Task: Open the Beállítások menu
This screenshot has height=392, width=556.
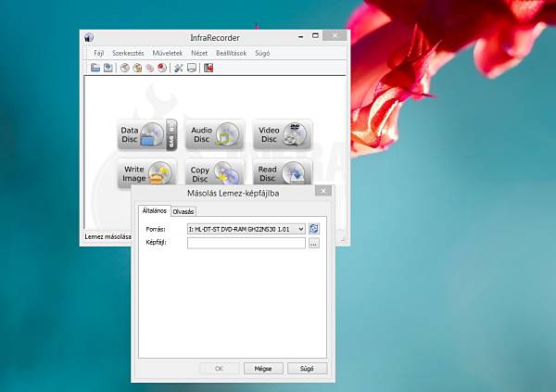Action: 231,53
